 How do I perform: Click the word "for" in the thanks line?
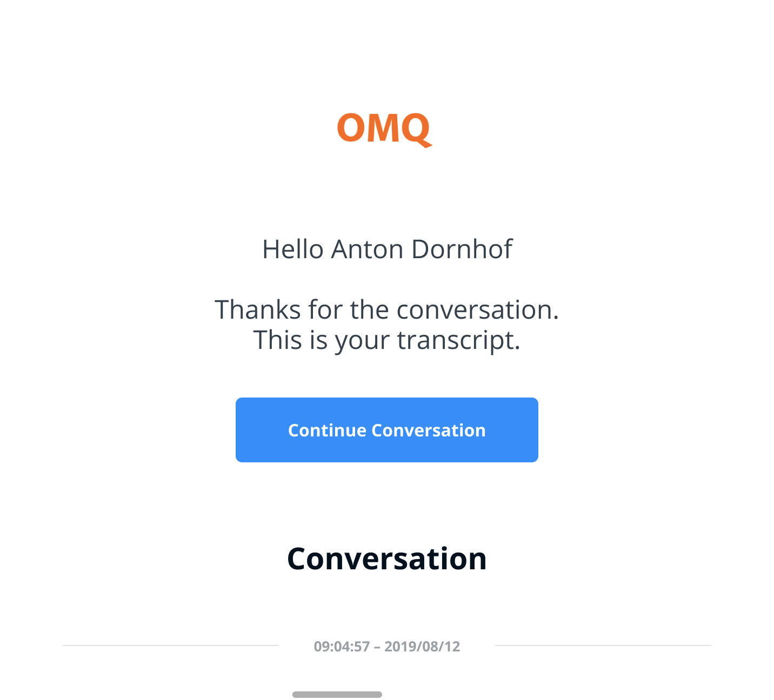325,310
